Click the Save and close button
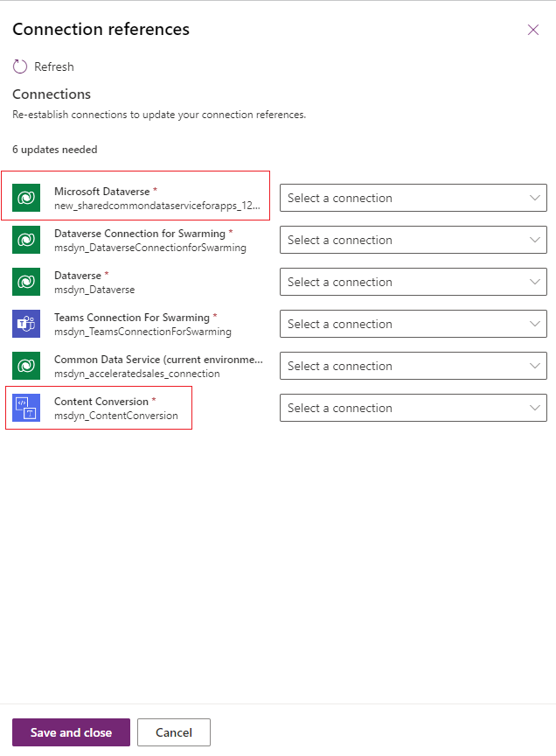 point(71,732)
